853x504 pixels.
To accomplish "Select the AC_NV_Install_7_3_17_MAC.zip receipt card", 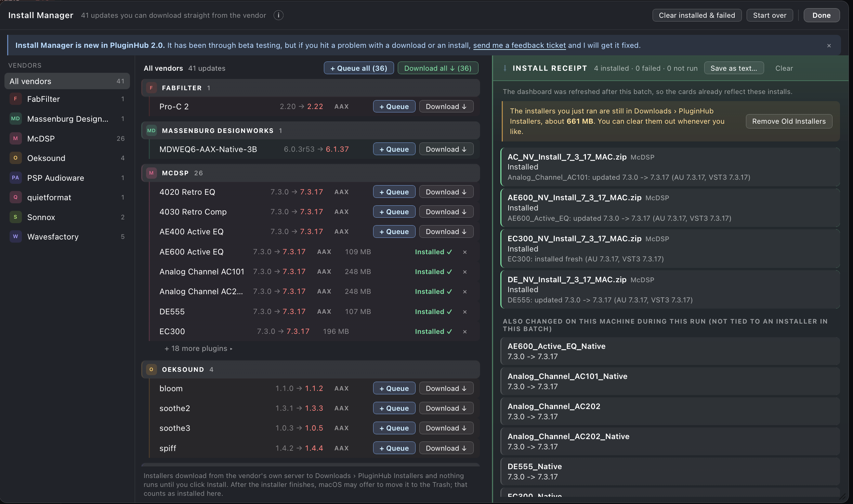I will click(x=670, y=167).
